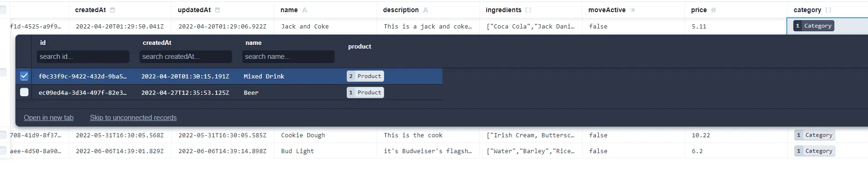
Task: Focus the search id input field
Action: [83, 57]
